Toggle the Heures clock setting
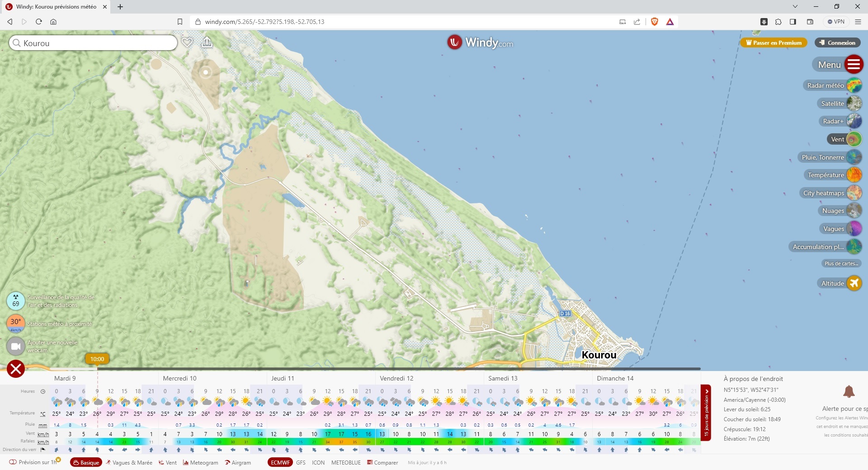Viewport: 868px width, 470px height. click(x=43, y=391)
